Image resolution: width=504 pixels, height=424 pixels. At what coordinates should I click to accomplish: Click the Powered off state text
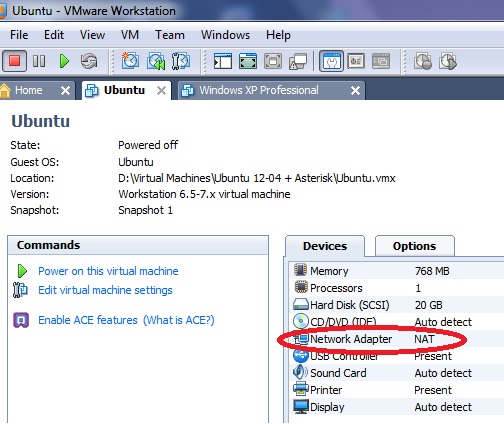(x=148, y=145)
